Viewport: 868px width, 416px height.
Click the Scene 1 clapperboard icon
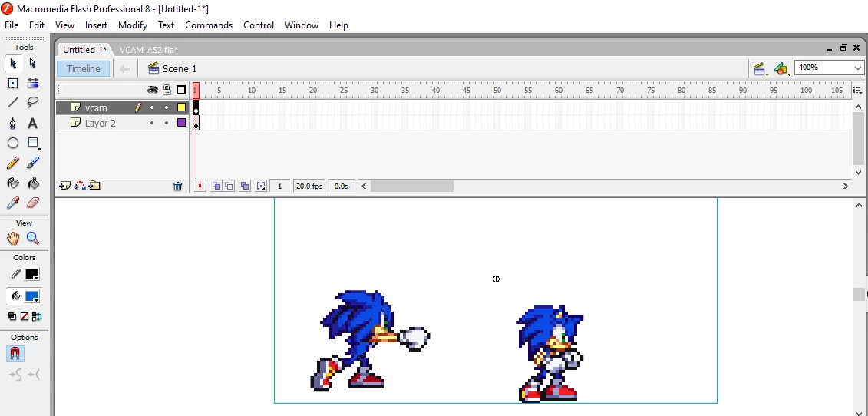[153, 68]
